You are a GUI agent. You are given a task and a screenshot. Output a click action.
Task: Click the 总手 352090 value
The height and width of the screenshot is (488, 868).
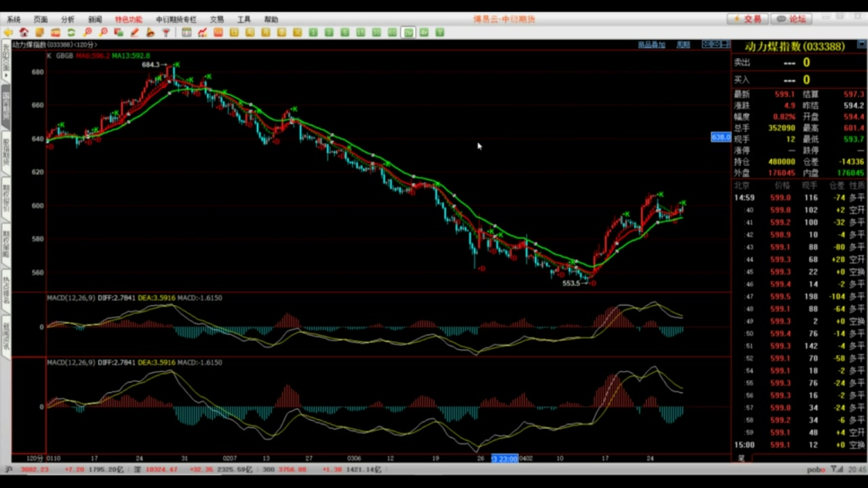[x=782, y=128]
